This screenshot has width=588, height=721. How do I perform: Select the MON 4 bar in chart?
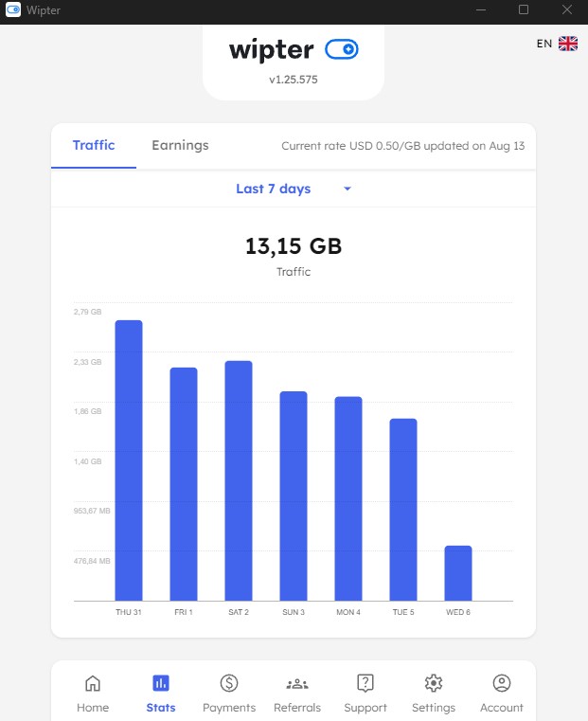click(x=348, y=498)
